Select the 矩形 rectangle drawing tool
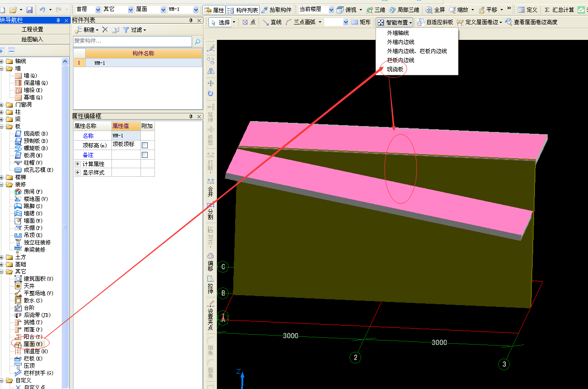588x389 pixels. (x=361, y=22)
